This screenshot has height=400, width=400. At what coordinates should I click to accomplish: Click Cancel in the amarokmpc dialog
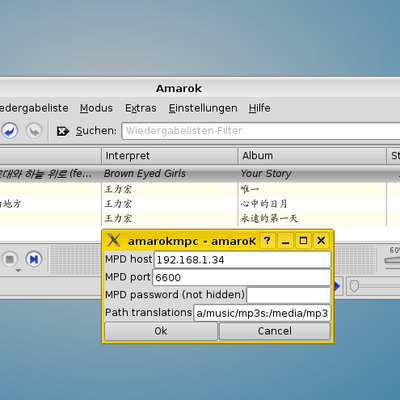coord(275,331)
